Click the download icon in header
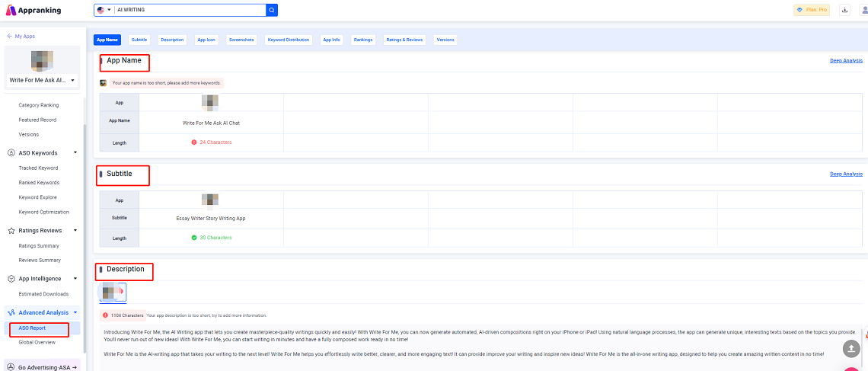This screenshot has height=371, width=868. tap(844, 10)
